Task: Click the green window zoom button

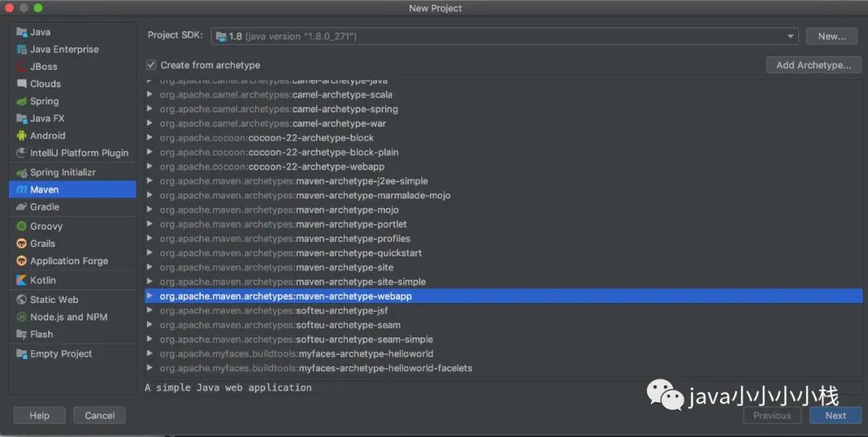Action: (x=39, y=8)
